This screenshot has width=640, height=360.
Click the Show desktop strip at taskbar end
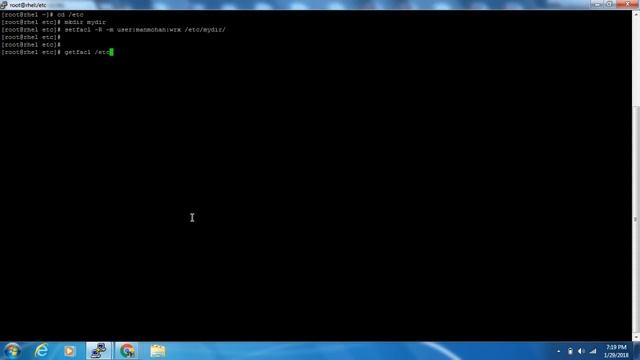pos(636,351)
